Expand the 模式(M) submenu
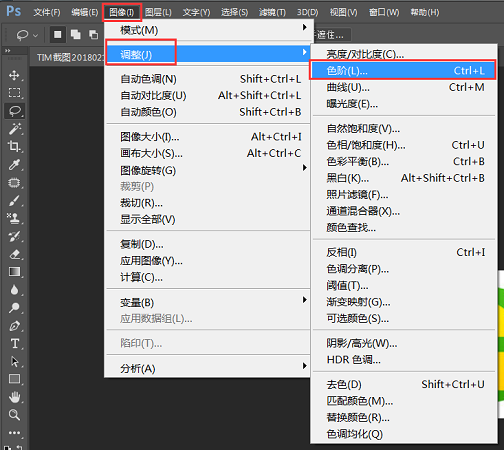This screenshot has width=504, height=450. (x=209, y=30)
